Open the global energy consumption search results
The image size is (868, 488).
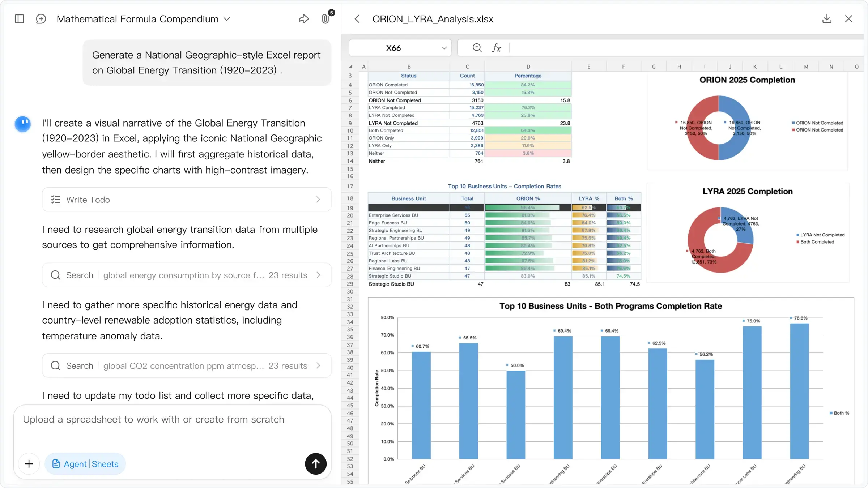[x=319, y=275]
